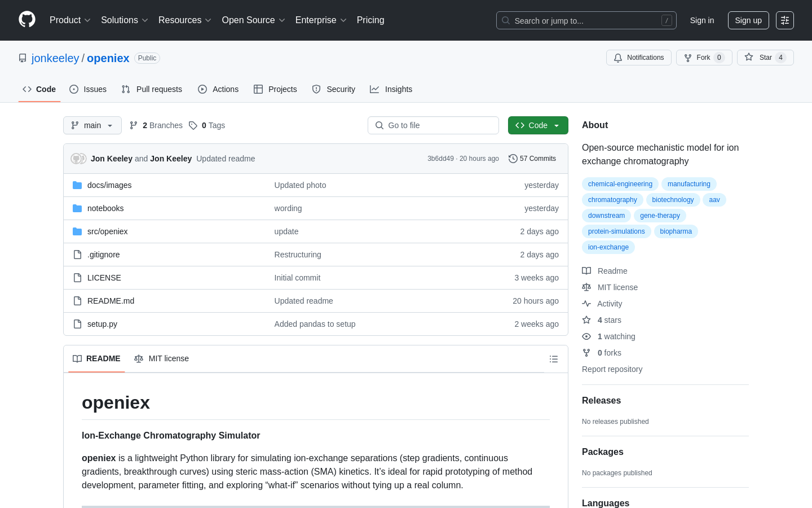Click the Report repository link
Viewport: 812px width, 508px height.
click(612, 369)
